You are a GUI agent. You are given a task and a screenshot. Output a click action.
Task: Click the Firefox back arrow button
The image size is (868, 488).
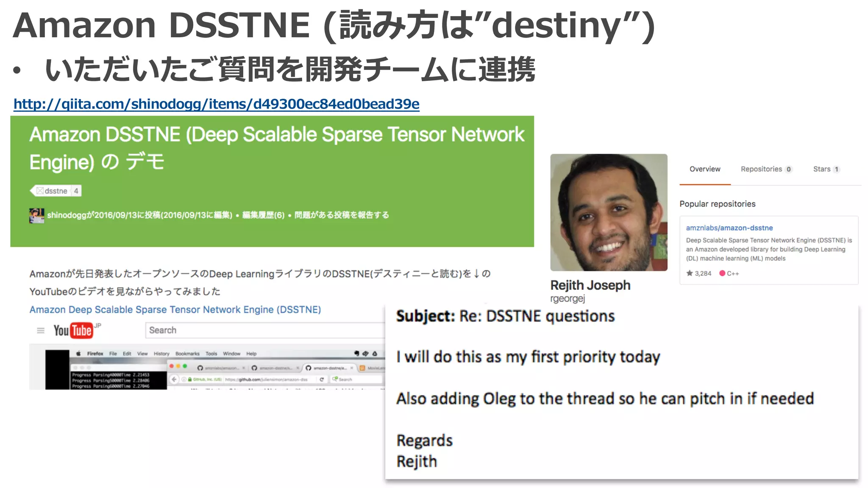click(174, 379)
